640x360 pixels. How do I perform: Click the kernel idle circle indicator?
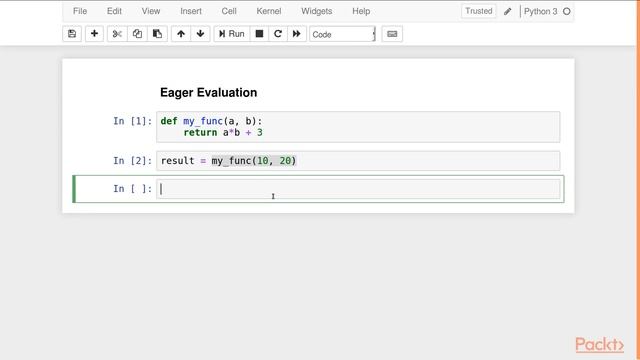567,11
